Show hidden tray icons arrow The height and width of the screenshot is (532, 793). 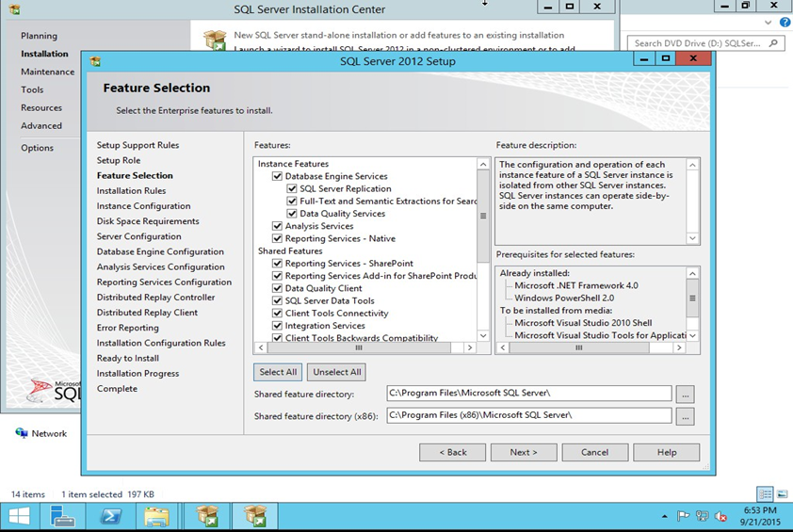coord(667,516)
